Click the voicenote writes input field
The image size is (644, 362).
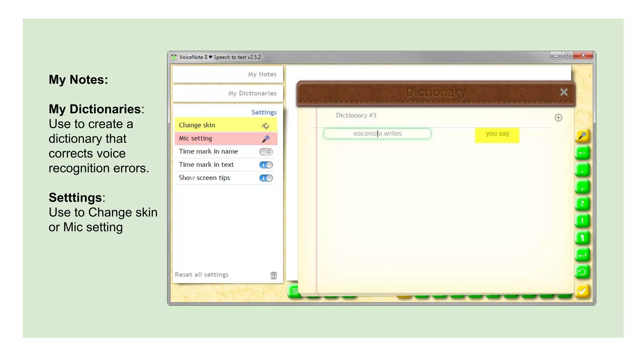377,134
